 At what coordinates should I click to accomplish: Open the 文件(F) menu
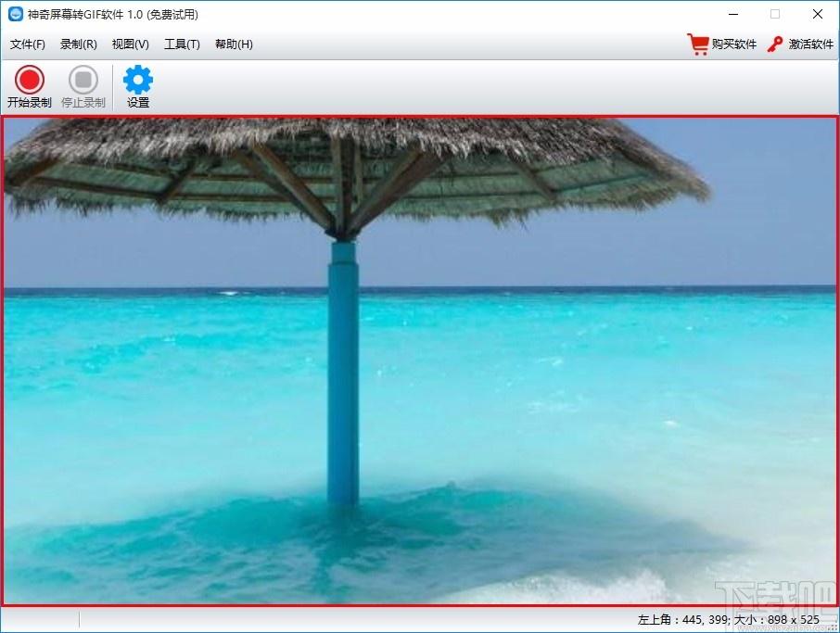[x=27, y=44]
